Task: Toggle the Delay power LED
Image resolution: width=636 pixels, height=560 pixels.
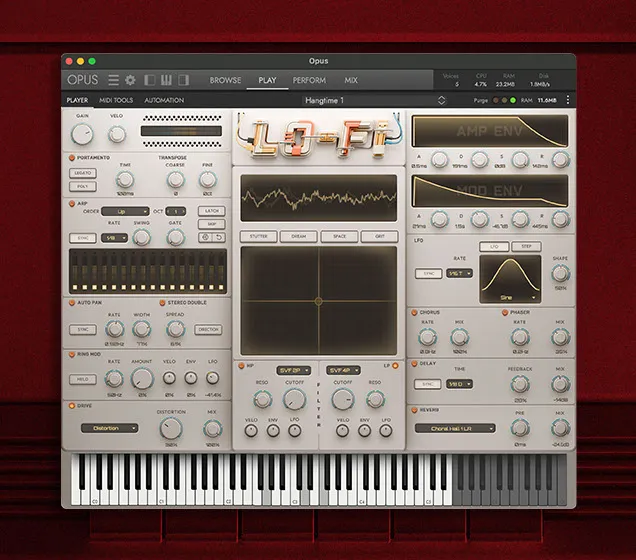Action: [x=414, y=364]
